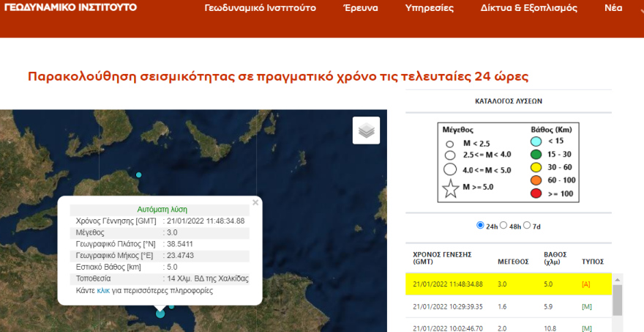Viewport: 644px width, 332px height.
Task: Open the Έρευνα menu
Action: [x=361, y=8]
